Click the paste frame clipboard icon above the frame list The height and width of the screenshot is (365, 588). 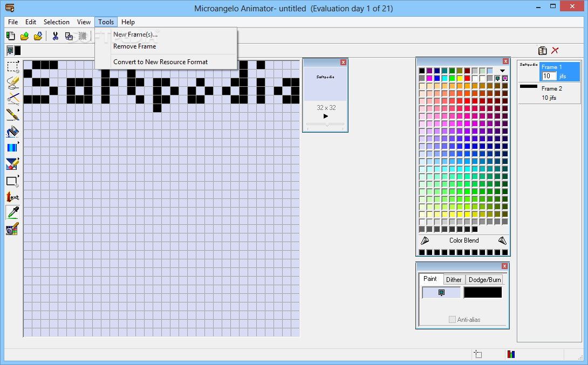542,50
